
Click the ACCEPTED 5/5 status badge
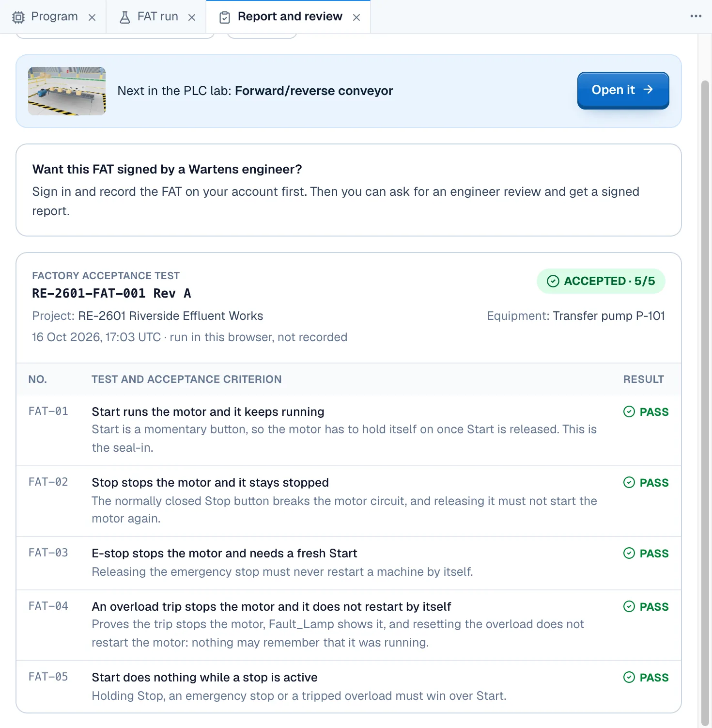pos(601,281)
